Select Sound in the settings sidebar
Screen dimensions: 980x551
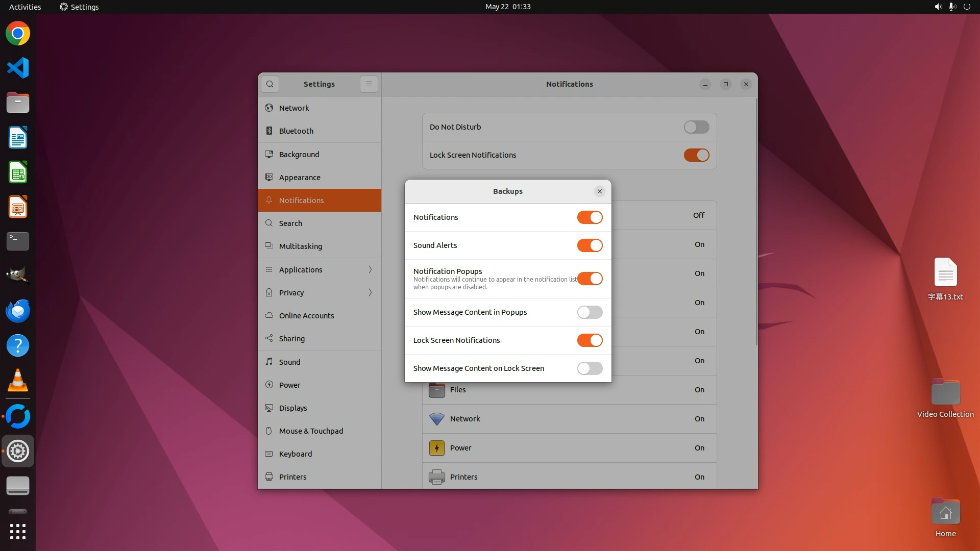pos(289,362)
